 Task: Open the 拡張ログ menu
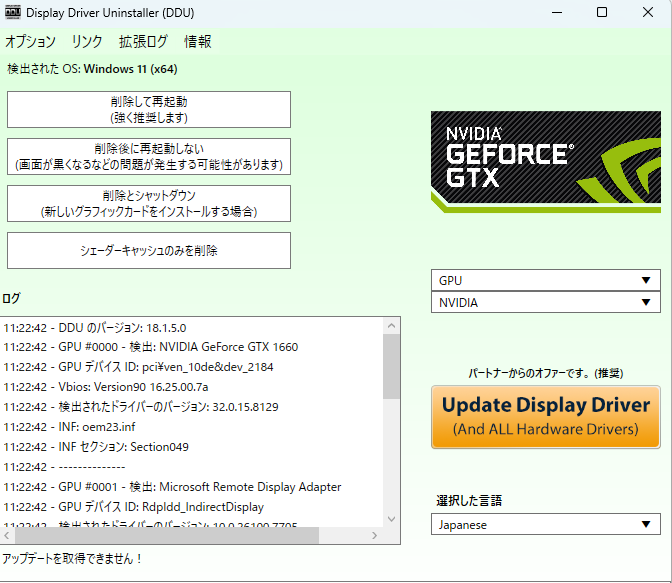tap(143, 42)
